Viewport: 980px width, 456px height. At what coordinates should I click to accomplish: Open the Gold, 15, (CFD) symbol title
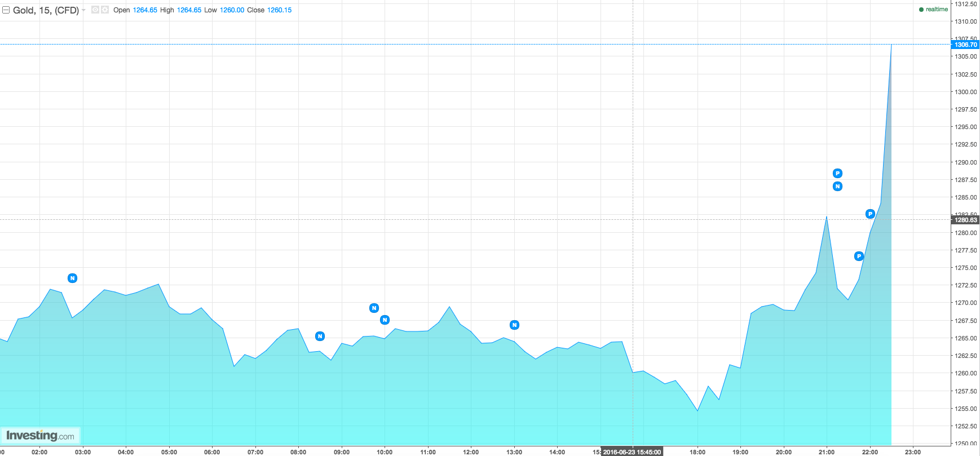[46, 10]
